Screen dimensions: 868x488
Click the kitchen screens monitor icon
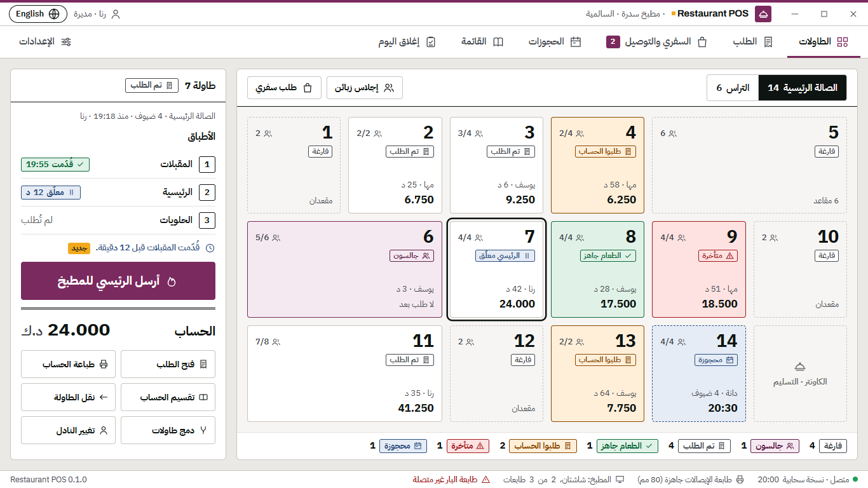click(620, 480)
